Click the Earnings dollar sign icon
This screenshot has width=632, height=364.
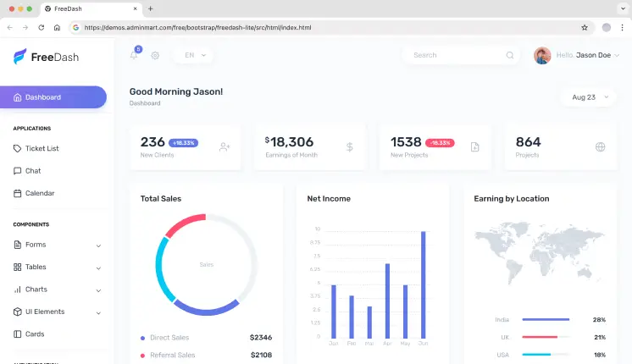click(x=350, y=146)
